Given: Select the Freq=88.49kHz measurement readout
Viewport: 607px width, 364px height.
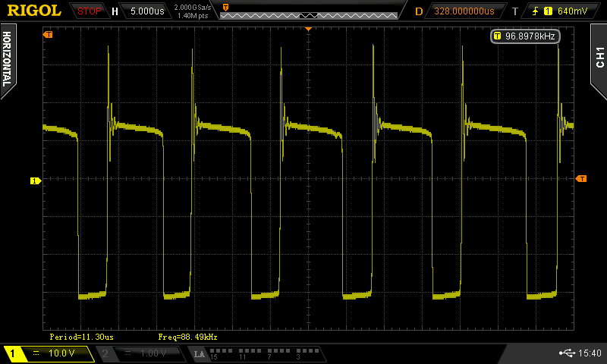Looking at the screenshot, I should coord(188,336).
